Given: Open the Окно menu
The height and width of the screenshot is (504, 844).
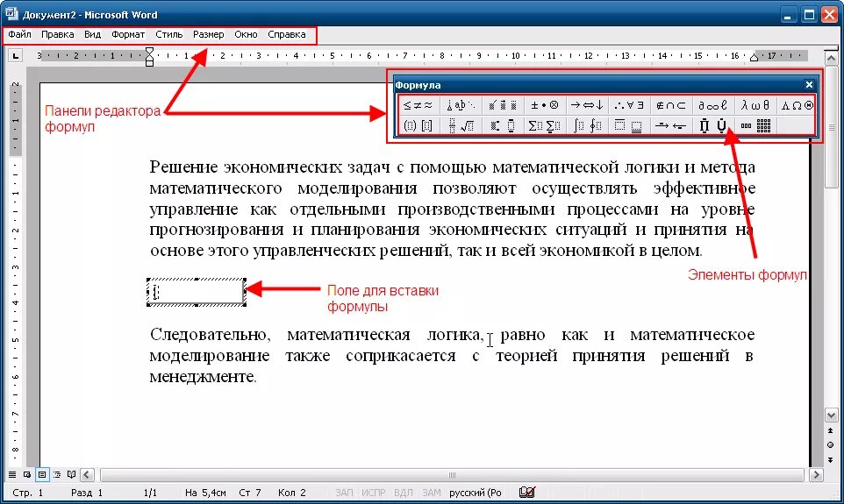Looking at the screenshot, I should tap(246, 34).
